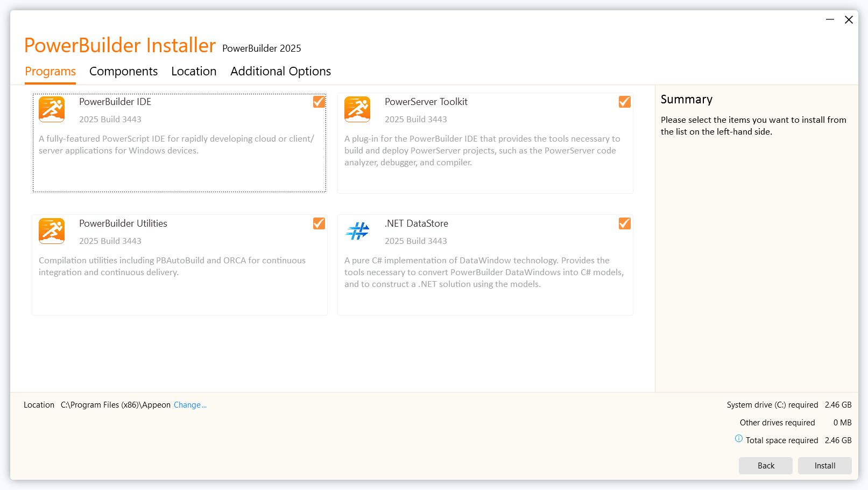
Task: Go to the Additional Options tab
Action: (280, 72)
